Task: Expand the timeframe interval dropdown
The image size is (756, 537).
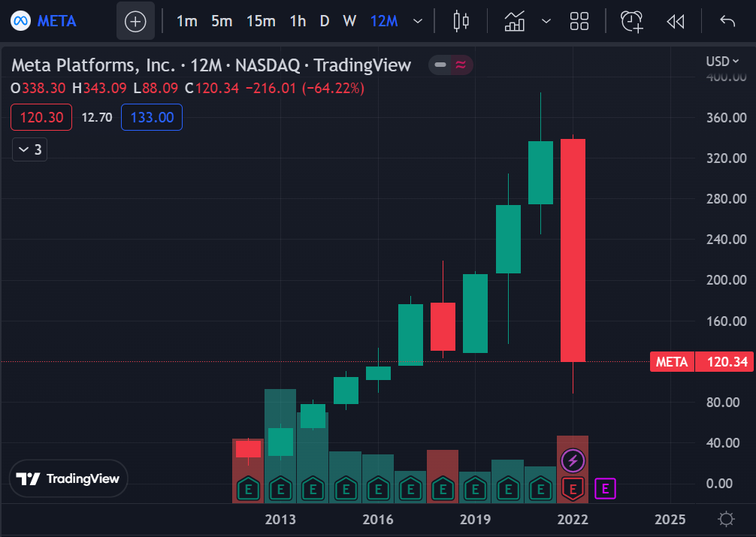Action: tap(418, 22)
